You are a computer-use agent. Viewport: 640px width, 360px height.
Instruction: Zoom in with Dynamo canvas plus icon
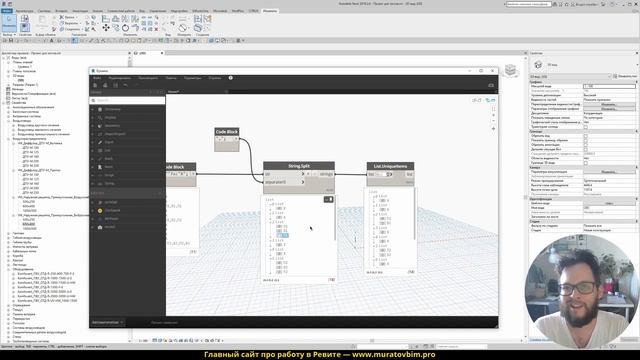[x=493, y=115]
